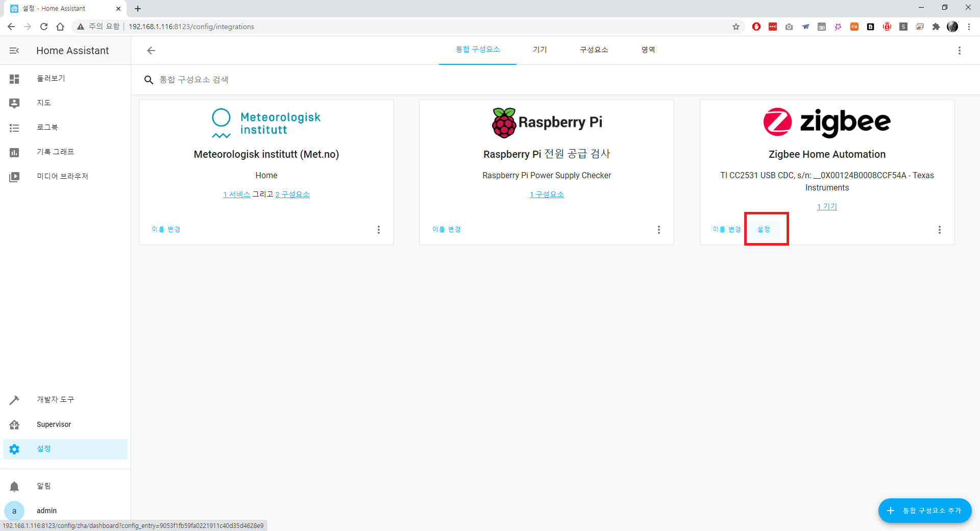
Task: Open the admin user profile
Action: click(x=65, y=511)
